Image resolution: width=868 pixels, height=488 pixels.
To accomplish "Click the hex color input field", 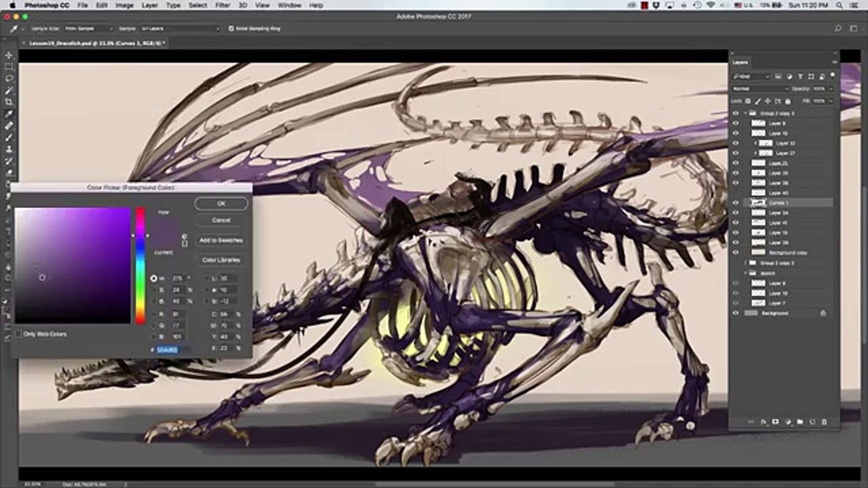I will pyautogui.click(x=173, y=350).
